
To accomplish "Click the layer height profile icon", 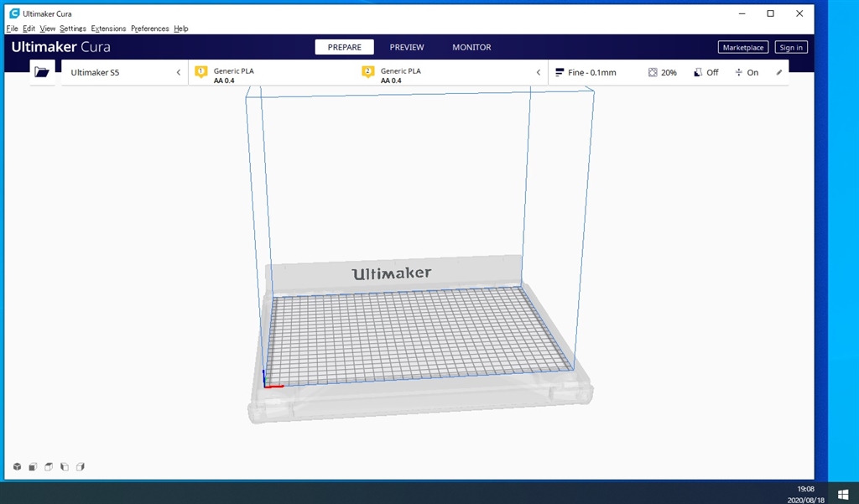I will pos(560,72).
